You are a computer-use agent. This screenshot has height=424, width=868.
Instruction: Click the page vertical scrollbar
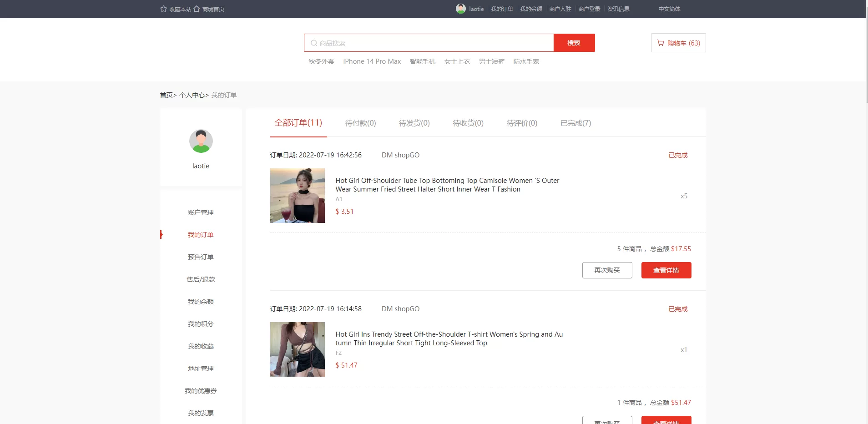tap(866, 55)
